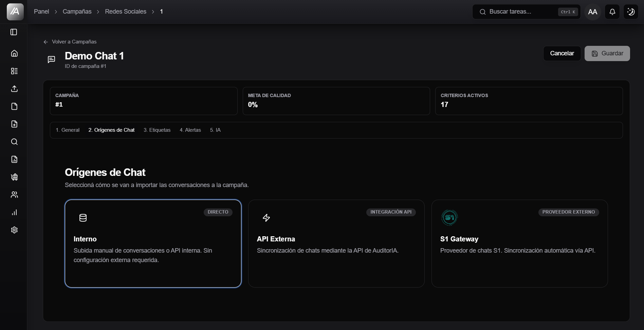
Task: Click the lightning icon in API Externa card
Action: pos(266,218)
